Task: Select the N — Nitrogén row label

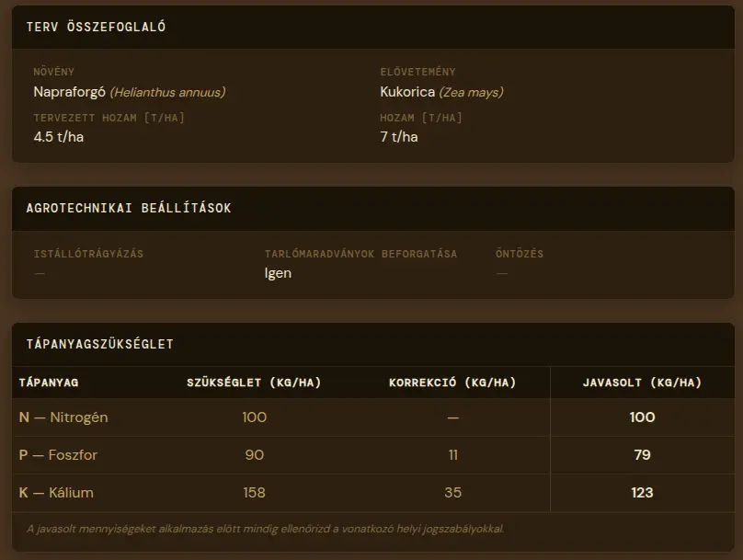Action: (x=63, y=417)
